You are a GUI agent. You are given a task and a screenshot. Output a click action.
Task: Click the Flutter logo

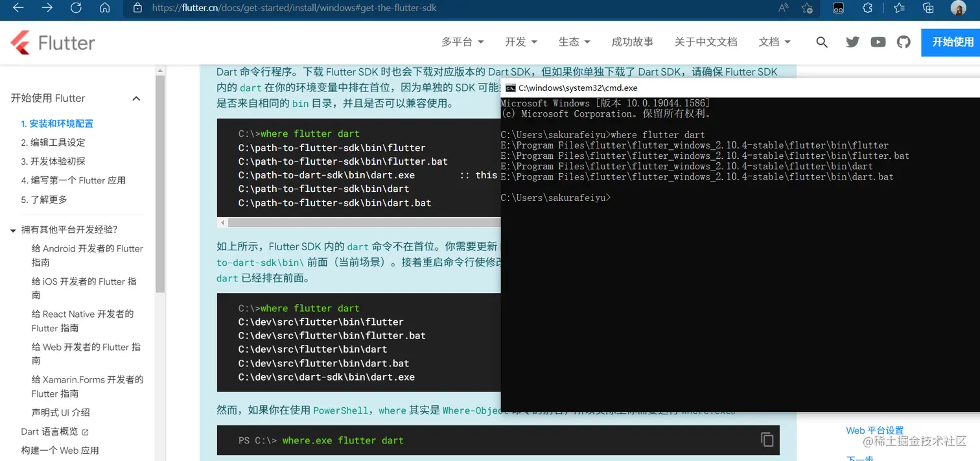(x=52, y=43)
